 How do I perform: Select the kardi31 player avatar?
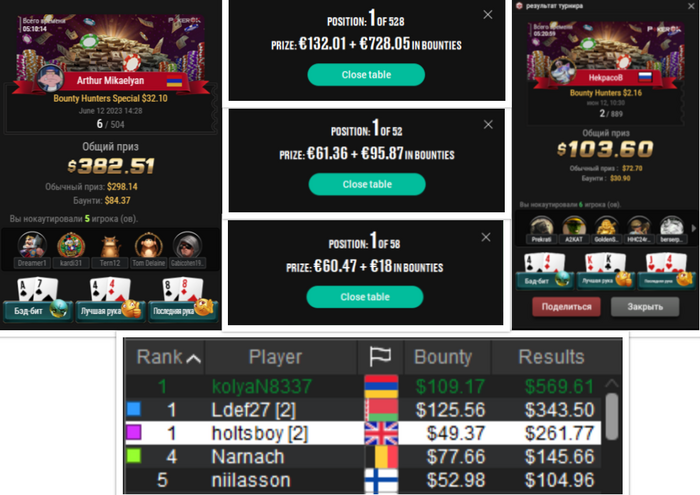(x=71, y=245)
